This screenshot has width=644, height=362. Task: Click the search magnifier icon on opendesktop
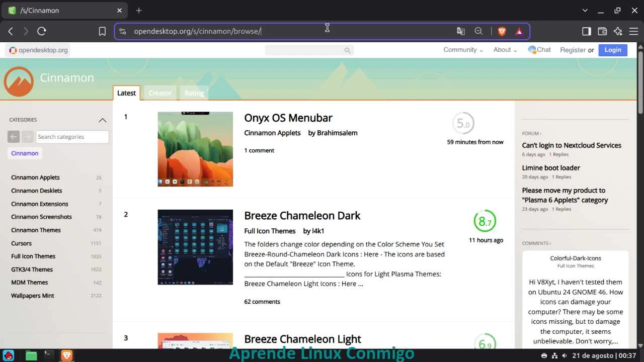click(347, 50)
